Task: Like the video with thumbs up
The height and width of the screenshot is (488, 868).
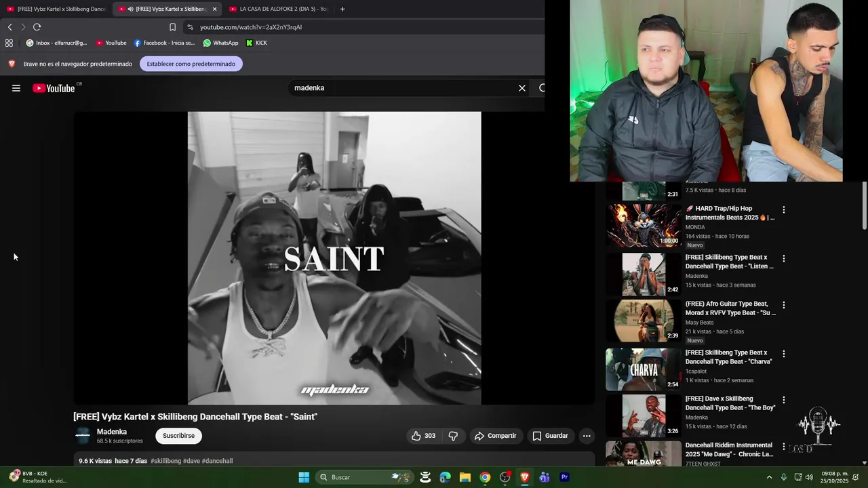Action: coord(423,436)
